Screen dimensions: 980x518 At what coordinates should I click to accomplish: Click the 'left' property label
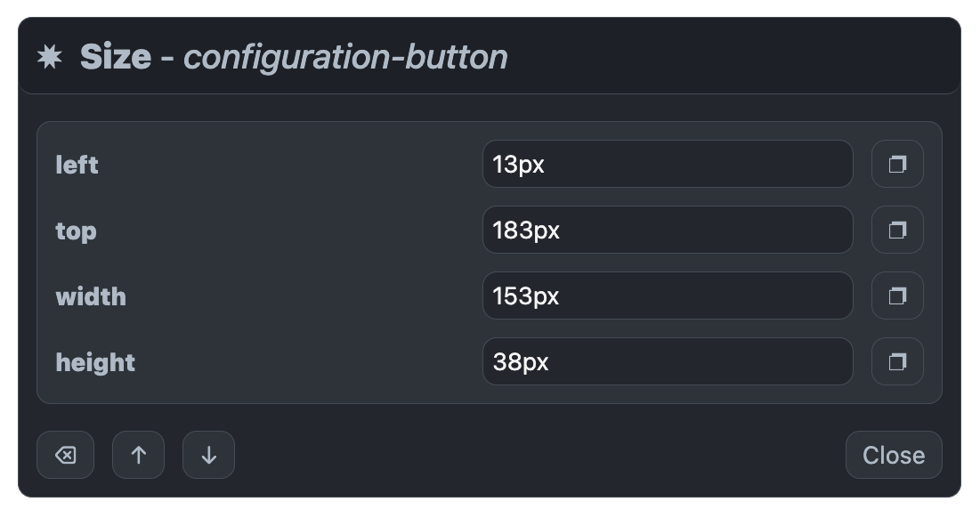[77, 165]
